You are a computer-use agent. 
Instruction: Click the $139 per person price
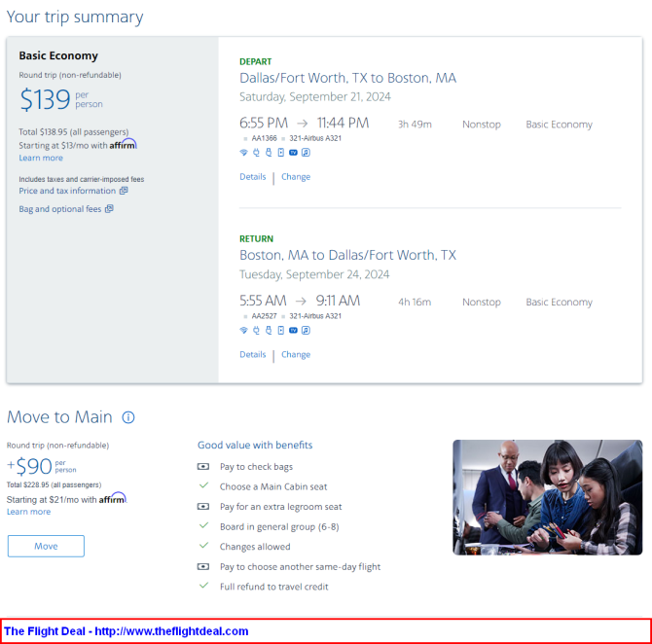coord(61,99)
